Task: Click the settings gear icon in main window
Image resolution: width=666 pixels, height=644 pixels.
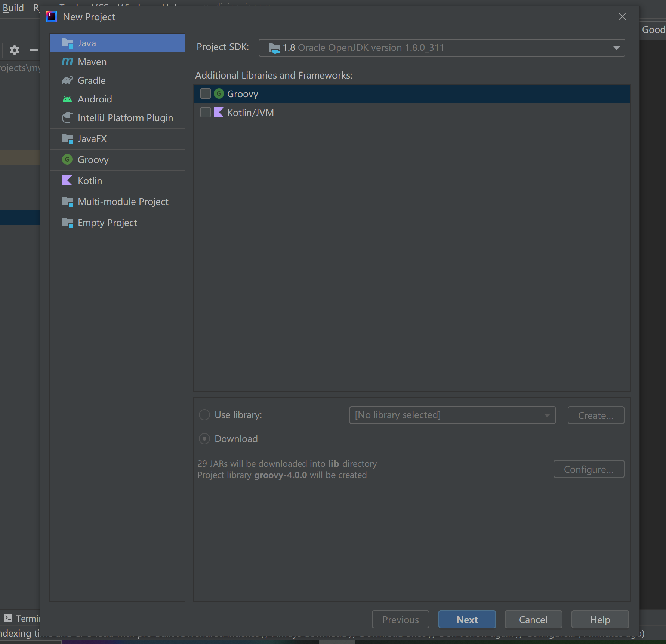Action: [14, 50]
